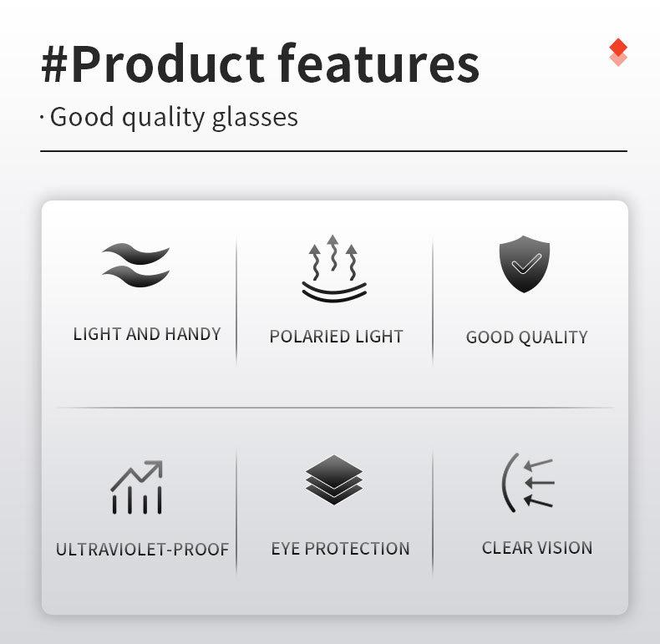Click the GOOD QUALITY text
This screenshot has width=660, height=644.
tap(526, 337)
